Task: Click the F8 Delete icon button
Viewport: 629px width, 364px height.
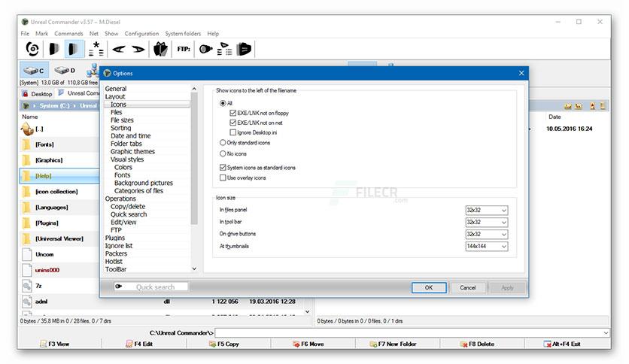Action: [x=463, y=344]
